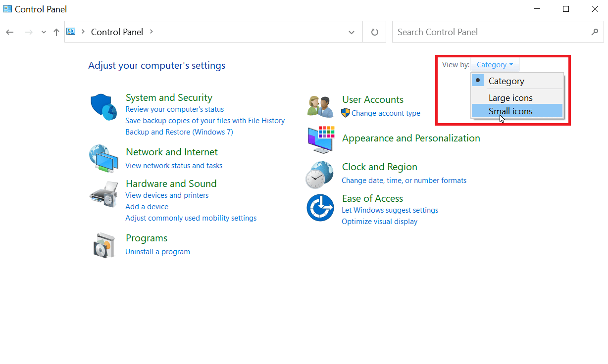Image resolution: width=608 pixels, height=364 pixels.
Task: Click View devices and printers
Action: pyautogui.click(x=167, y=195)
